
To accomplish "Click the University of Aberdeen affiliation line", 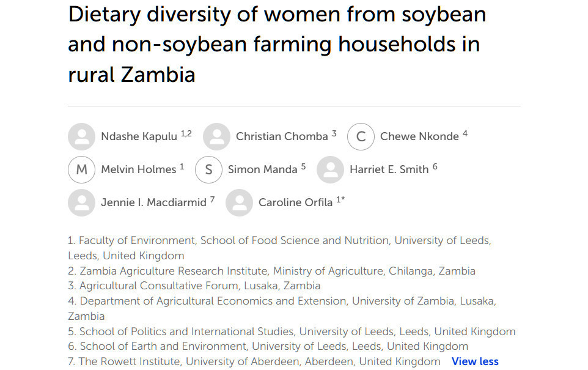I will pos(254,361).
